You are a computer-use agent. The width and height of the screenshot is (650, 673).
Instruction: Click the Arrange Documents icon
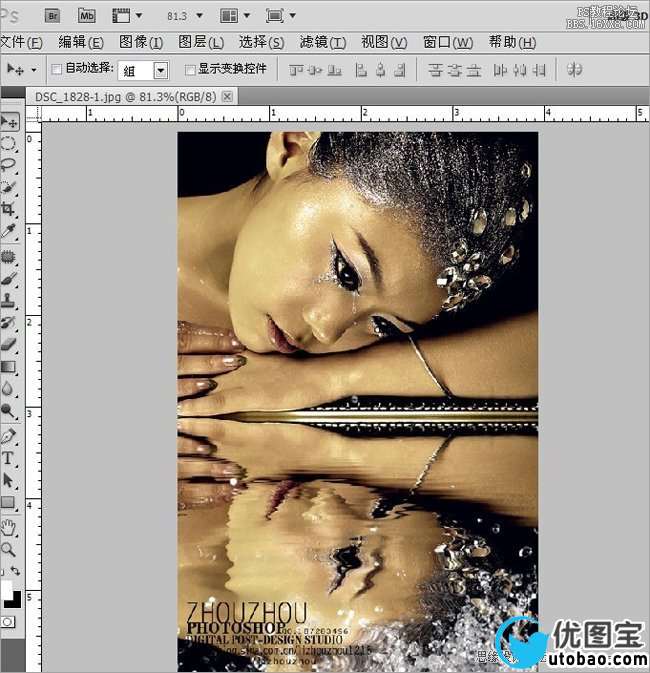point(229,16)
